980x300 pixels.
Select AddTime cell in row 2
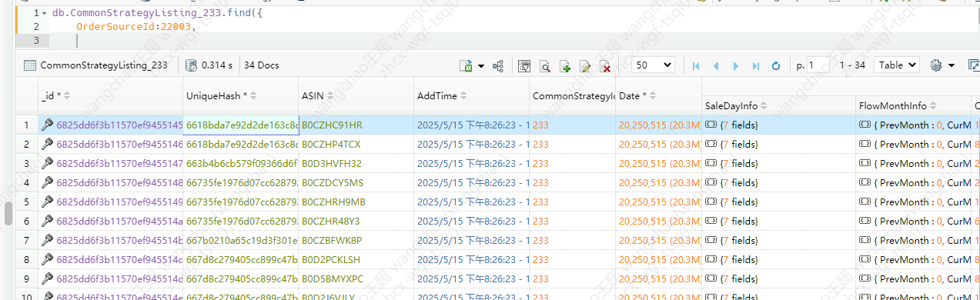pos(472,144)
